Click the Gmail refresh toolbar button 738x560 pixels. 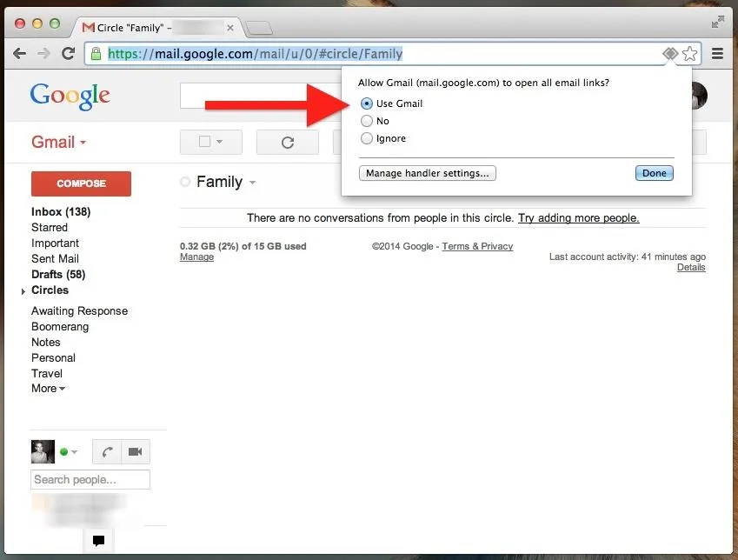coord(288,143)
